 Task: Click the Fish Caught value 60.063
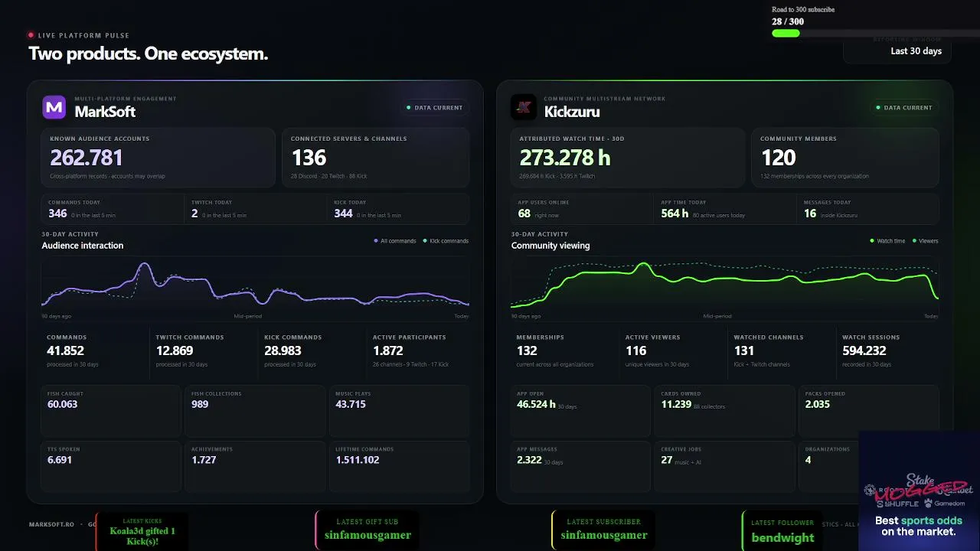click(x=63, y=404)
